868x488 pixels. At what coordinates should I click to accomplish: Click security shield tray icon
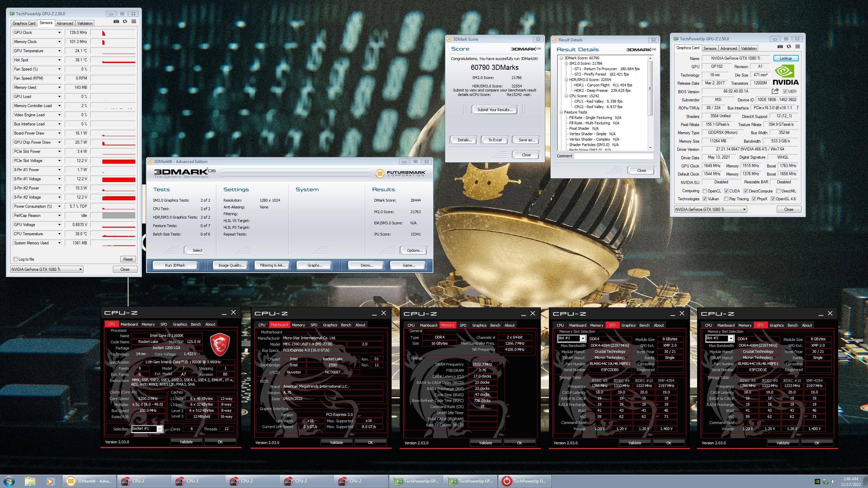[826, 482]
